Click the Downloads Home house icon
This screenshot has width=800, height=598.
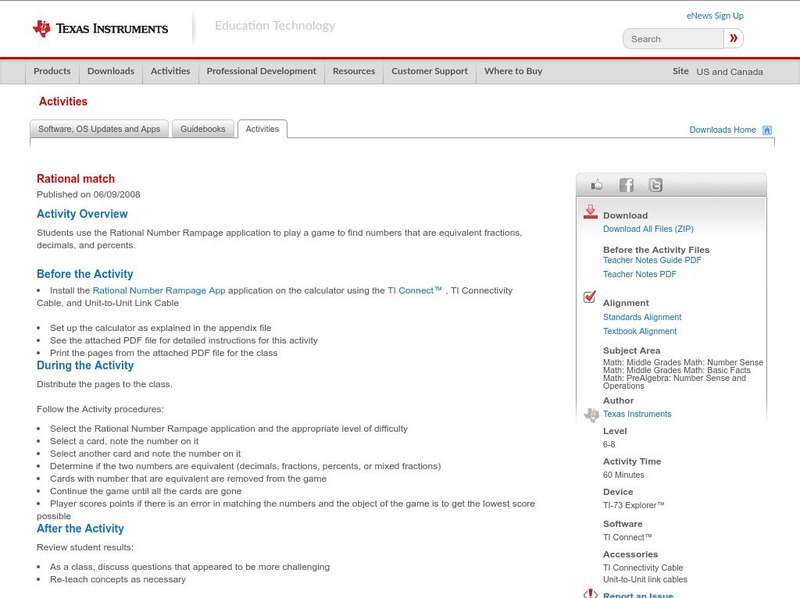tap(767, 130)
